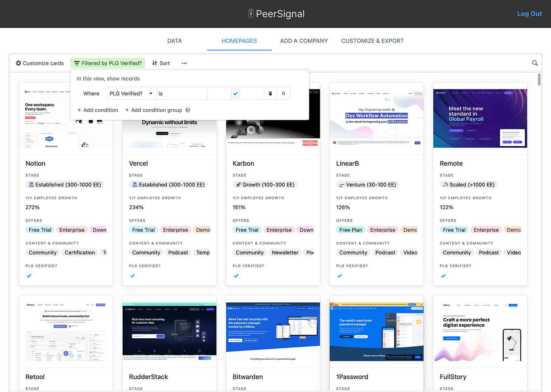Viewport: 551px width, 392px height.
Task: Click Notion's Established (300-1000 EE) stage tag
Action: coord(65,184)
